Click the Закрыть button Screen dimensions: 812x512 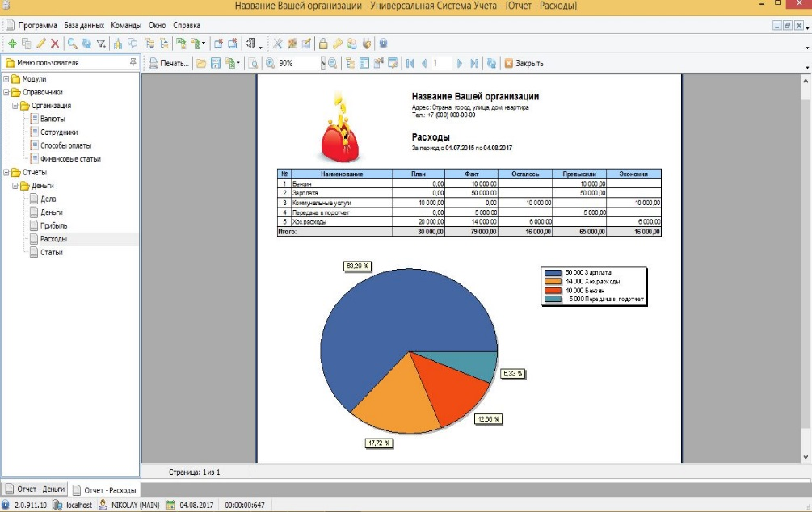click(524, 63)
